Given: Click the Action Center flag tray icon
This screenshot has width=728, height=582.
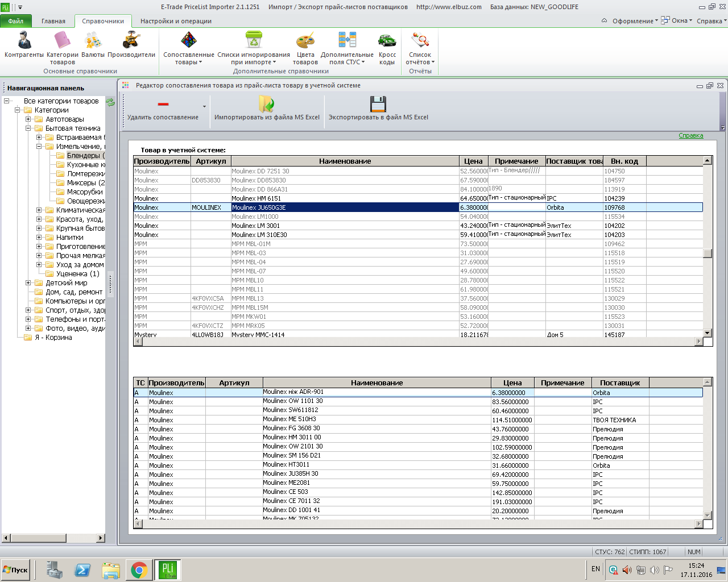Looking at the screenshot, I should pos(668,569).
